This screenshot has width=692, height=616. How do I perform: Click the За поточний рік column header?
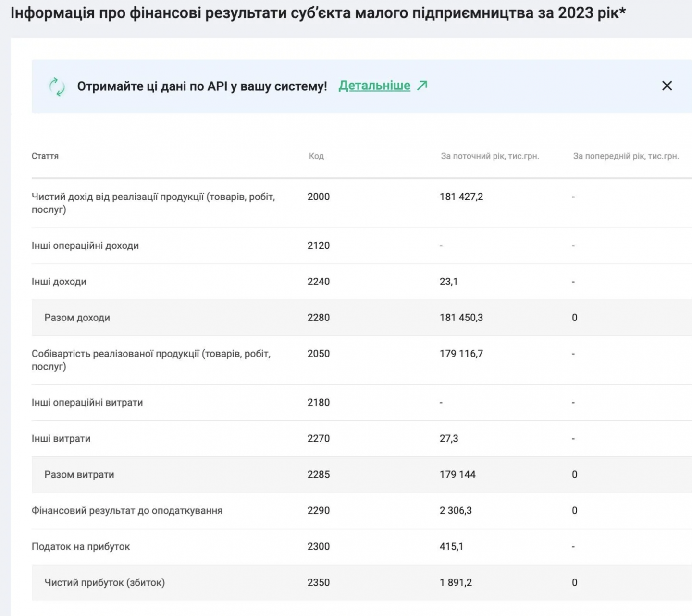tap(490, 156)
